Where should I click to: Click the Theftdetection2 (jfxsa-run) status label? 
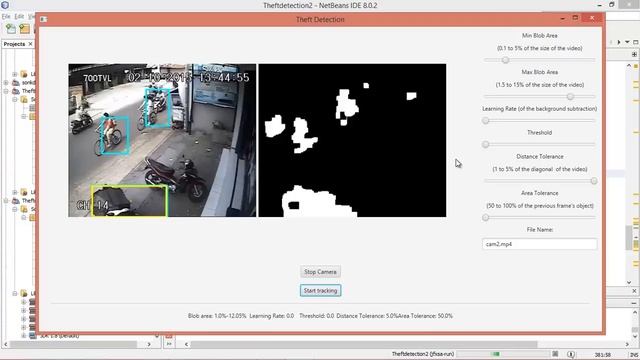tap(423, 354)
